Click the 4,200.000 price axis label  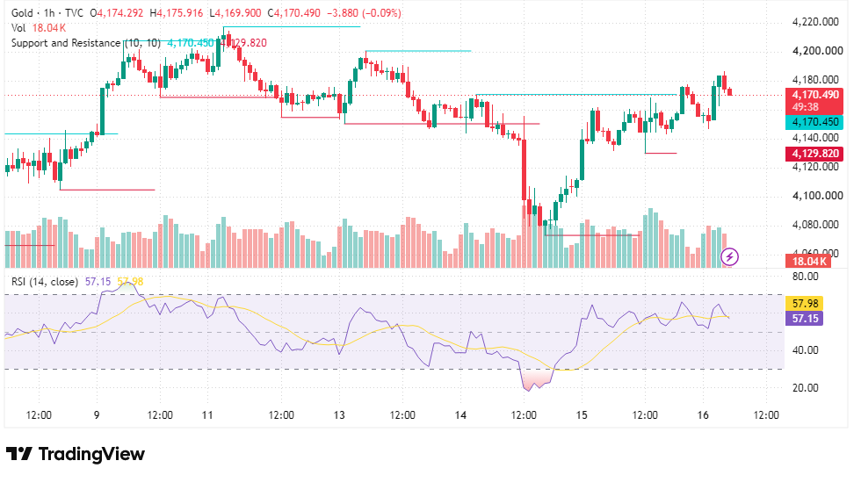pos(817,51)
